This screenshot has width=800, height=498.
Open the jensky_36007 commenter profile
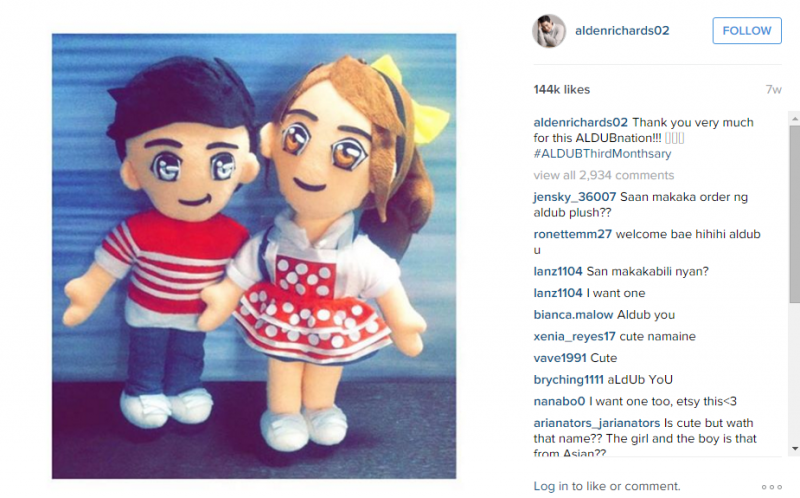pos(574,197)
